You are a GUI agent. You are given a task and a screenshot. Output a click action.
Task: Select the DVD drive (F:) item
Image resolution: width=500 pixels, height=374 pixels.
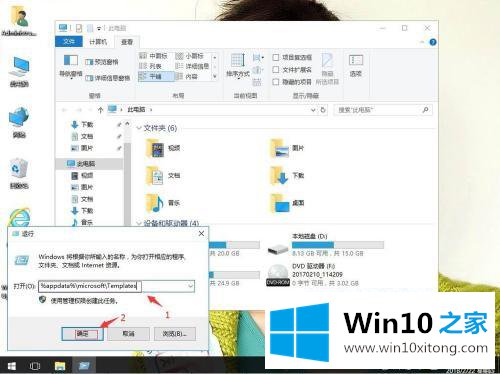pyautogui.click(x=313, y=275)
